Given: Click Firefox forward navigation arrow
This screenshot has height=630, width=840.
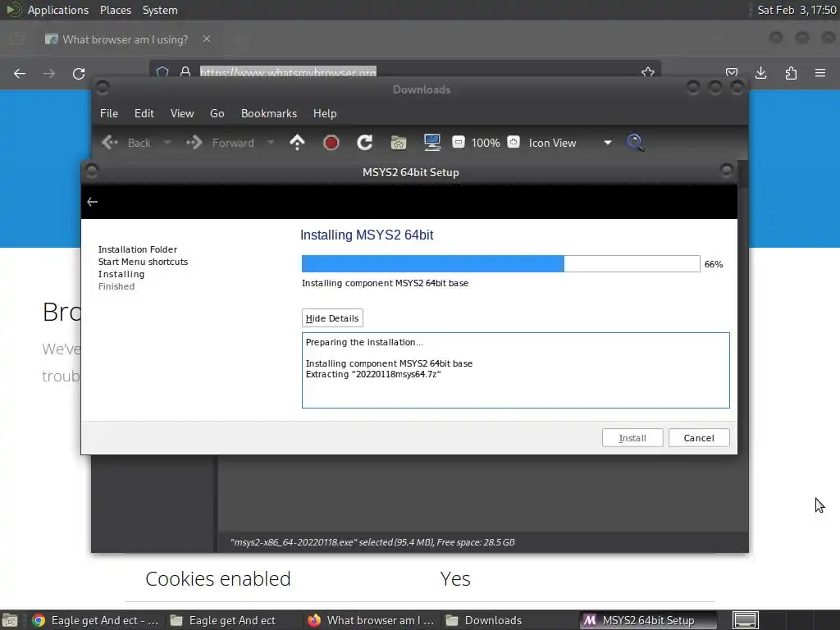Looking at the screenshot, I should pos(49,73).
